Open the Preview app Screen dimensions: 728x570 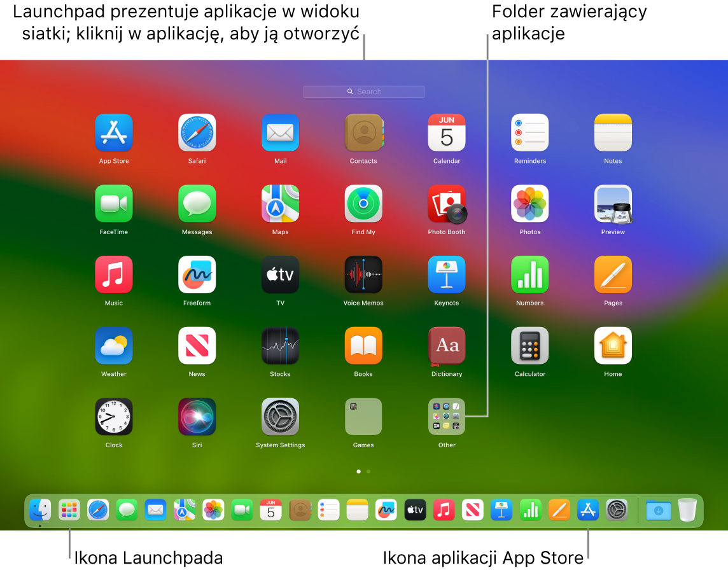[613, 204]
